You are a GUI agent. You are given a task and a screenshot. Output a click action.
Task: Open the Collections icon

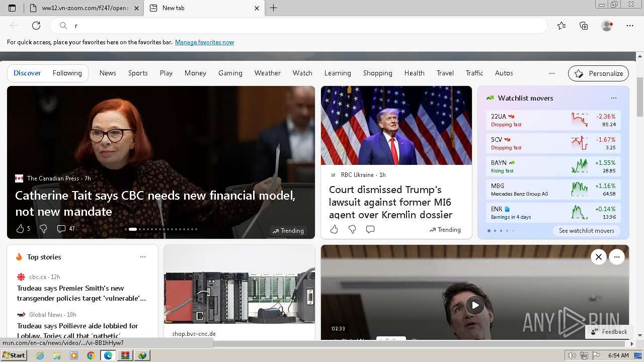584,26
